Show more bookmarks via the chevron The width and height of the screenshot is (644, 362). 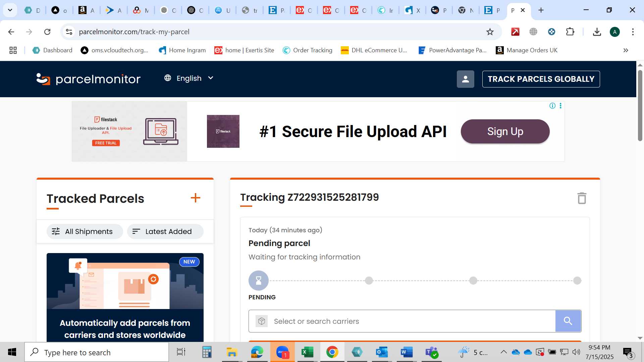tap(626, 50)
